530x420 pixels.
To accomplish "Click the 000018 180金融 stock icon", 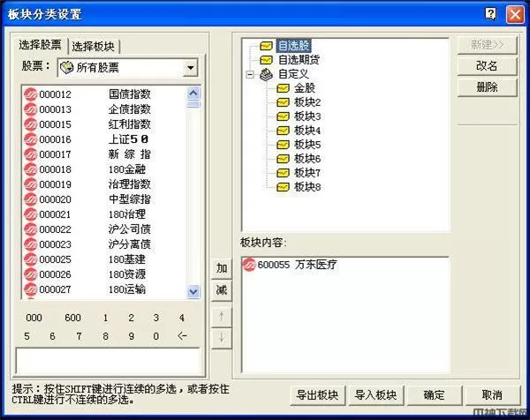I will click(x=30, y=169).
